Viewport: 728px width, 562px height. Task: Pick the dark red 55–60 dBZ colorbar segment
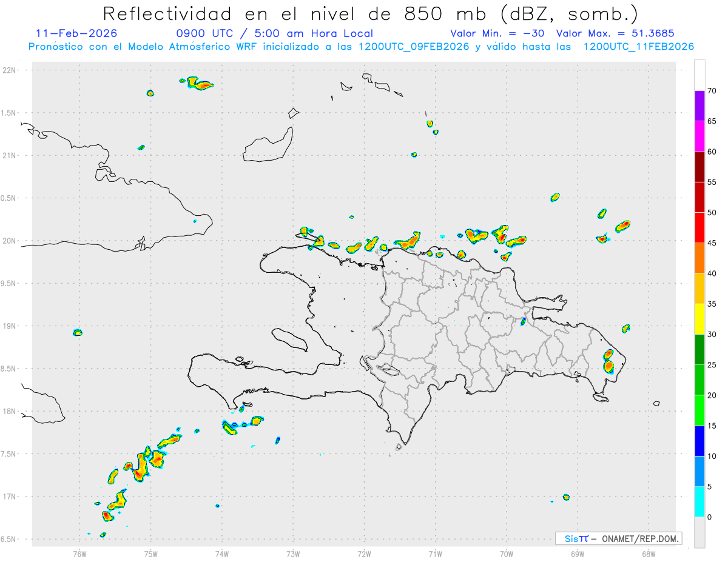coord(699,167)
